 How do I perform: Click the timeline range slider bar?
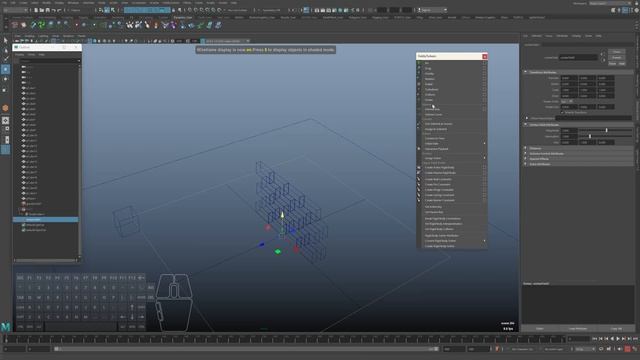point(247,349)
